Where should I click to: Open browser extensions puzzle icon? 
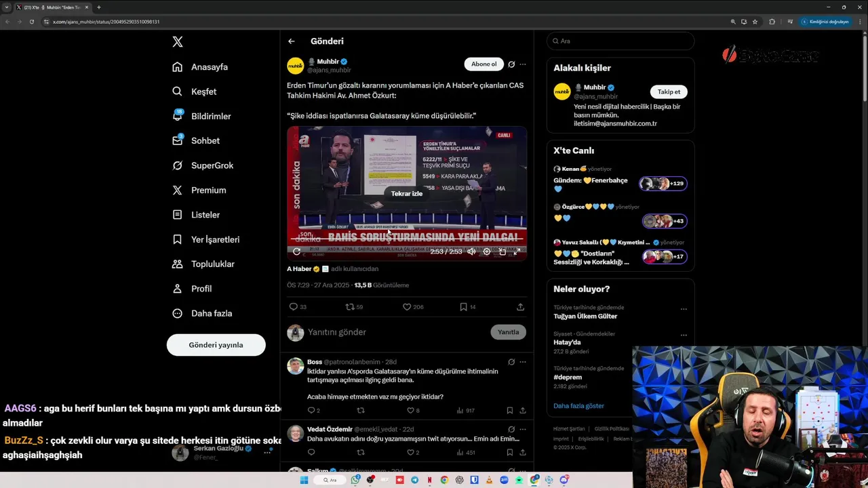(772, 22)
